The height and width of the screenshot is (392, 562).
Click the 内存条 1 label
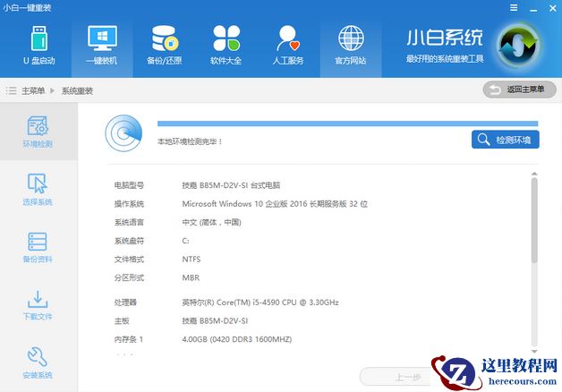coord(128,339)
